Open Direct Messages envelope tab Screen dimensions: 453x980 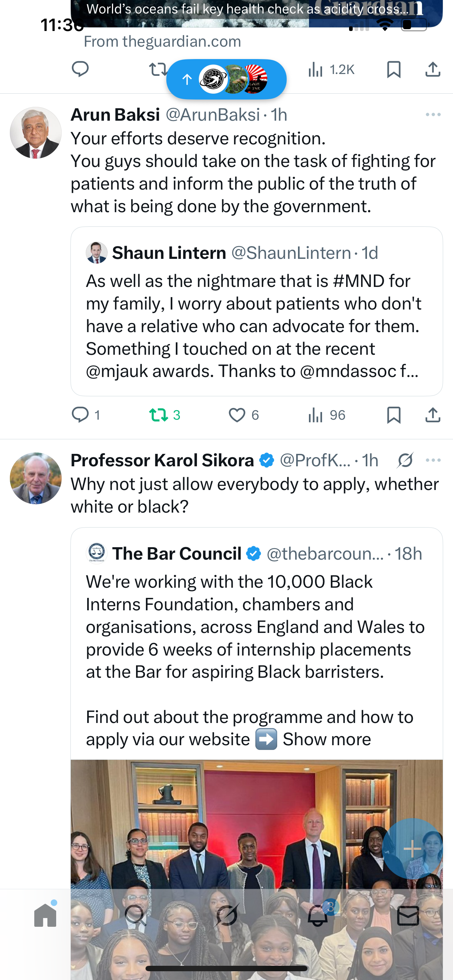click(408, 915)
